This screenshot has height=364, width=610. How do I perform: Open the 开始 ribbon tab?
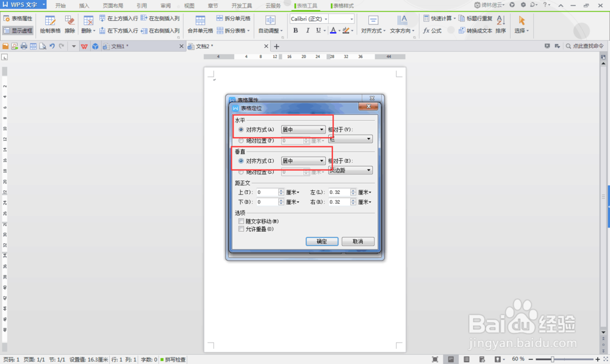[x=60, y=5]
